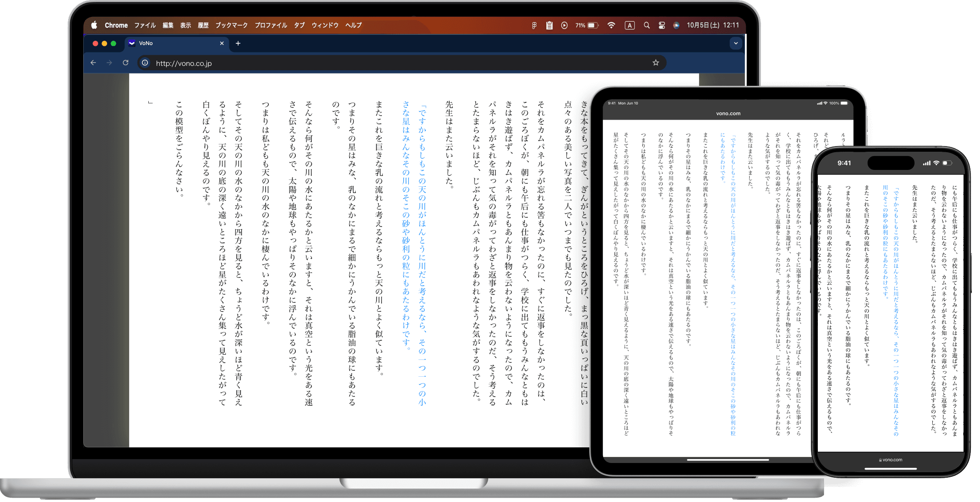The width and height of the screenshot is (980, 502).
Task: Click the Wi-Fi status icon
Action: (x=611, y=25)
